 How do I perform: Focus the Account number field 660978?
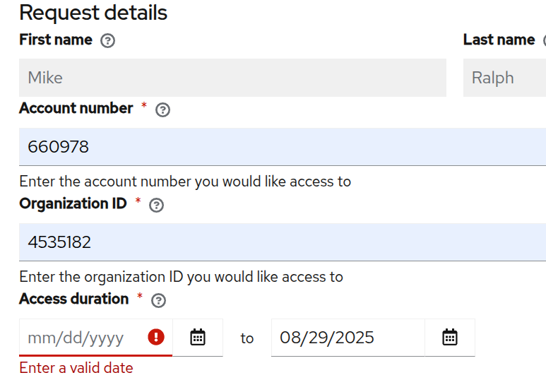point(283,147)
